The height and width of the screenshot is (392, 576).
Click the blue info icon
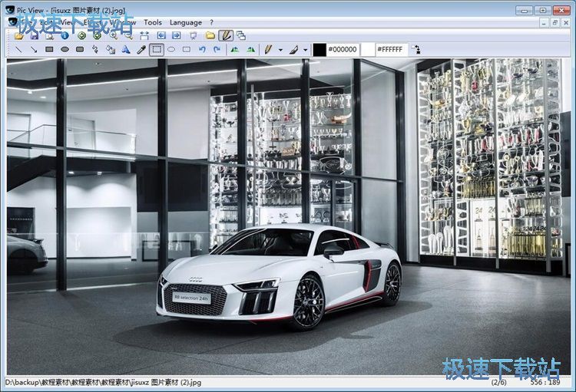(65, 35)
